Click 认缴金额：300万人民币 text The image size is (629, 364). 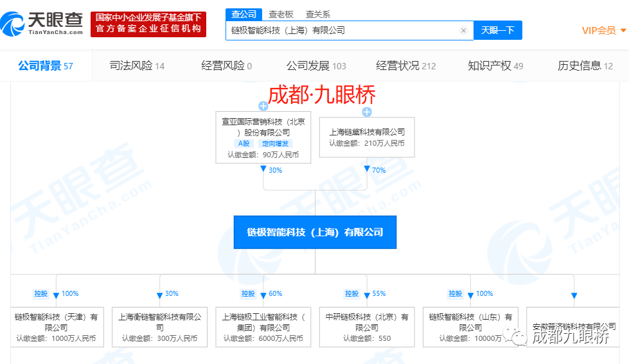(x=159, y=338)
